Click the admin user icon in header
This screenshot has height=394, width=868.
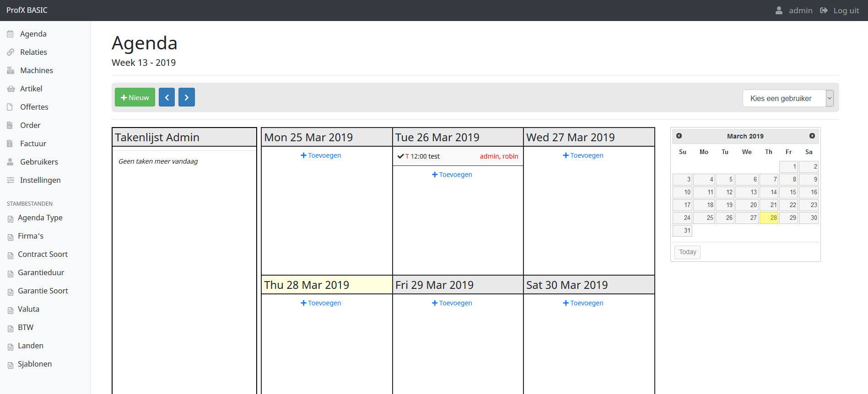[779, 10]
